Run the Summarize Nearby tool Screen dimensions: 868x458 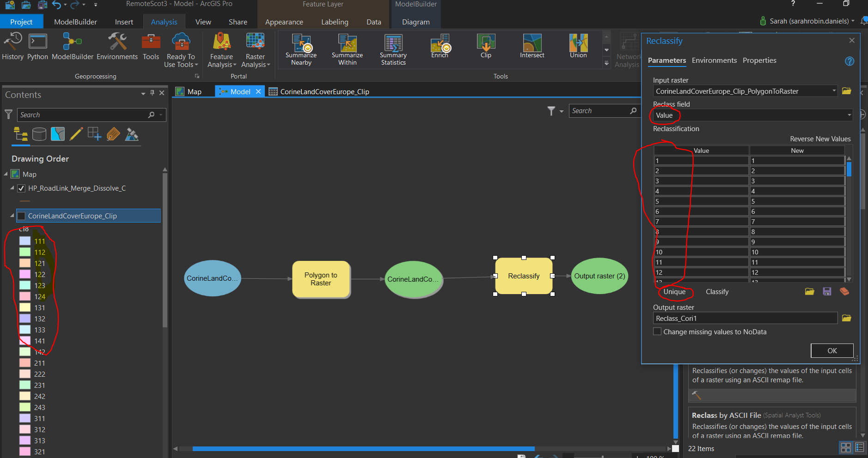tap(301, 49)
